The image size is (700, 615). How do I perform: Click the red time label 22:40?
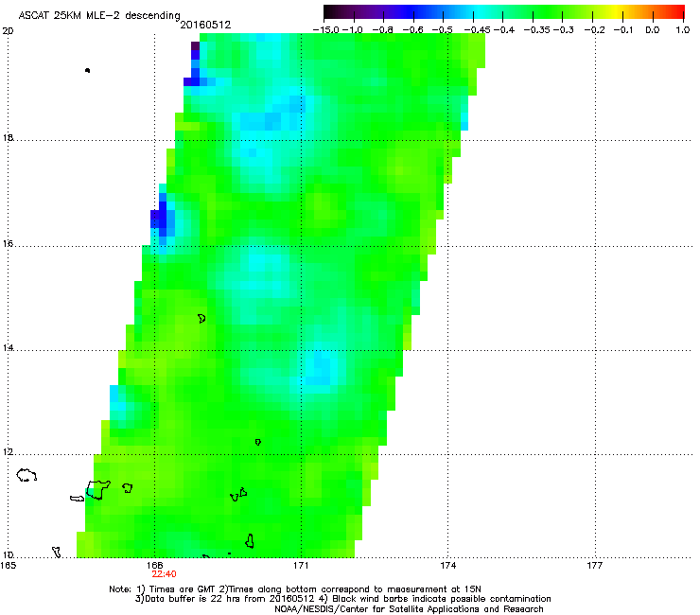coord(164,574)
